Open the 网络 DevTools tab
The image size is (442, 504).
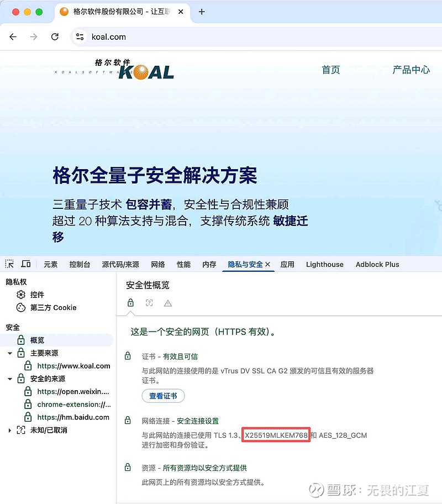158,265
